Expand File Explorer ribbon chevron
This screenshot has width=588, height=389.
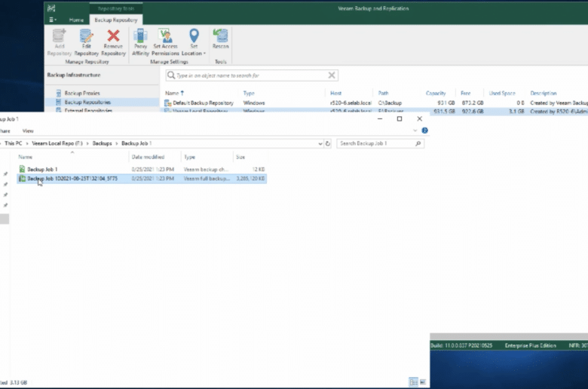point(415,130)
